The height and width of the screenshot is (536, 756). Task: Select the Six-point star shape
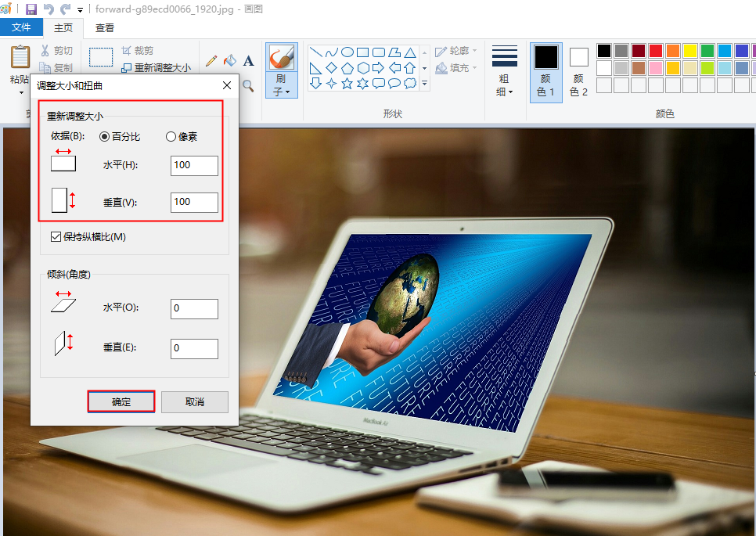click(x=362, y=84)
